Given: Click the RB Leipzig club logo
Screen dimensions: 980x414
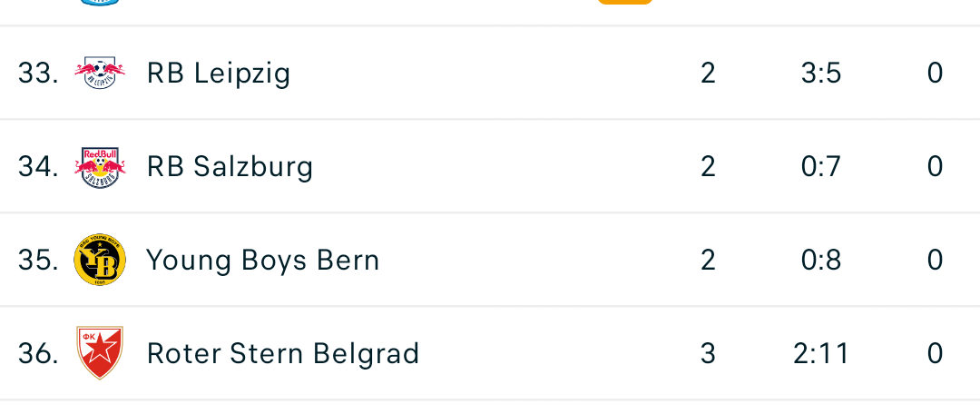Looking at the screenshot, I should pyautogui.click(x=100, y=73).
